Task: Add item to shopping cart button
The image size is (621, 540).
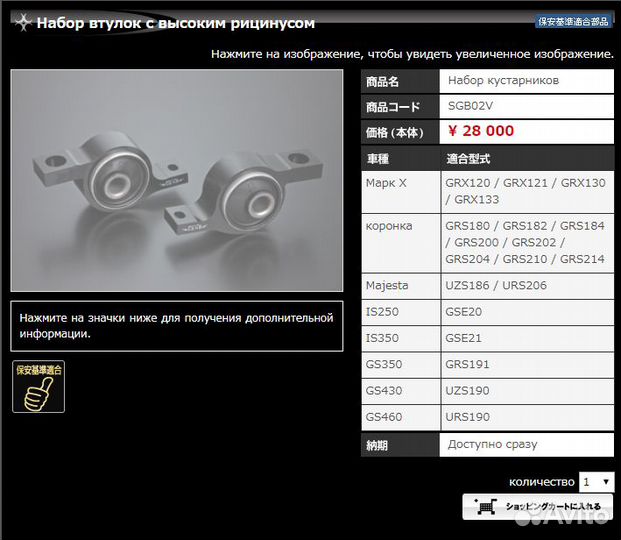Action: coord(538,507)
